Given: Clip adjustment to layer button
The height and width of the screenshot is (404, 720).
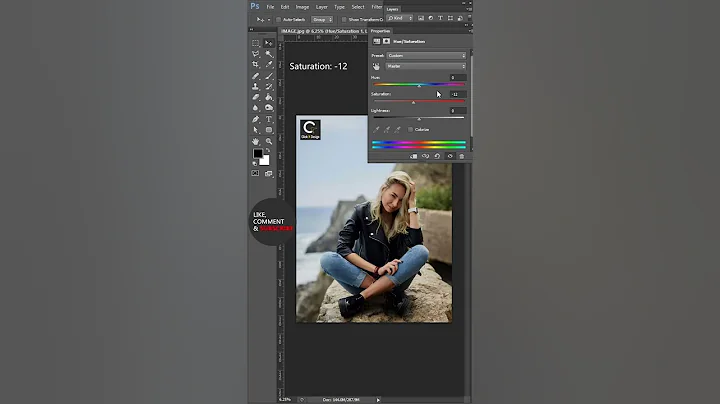Looking at the screenshot, I should click(413, 156).
